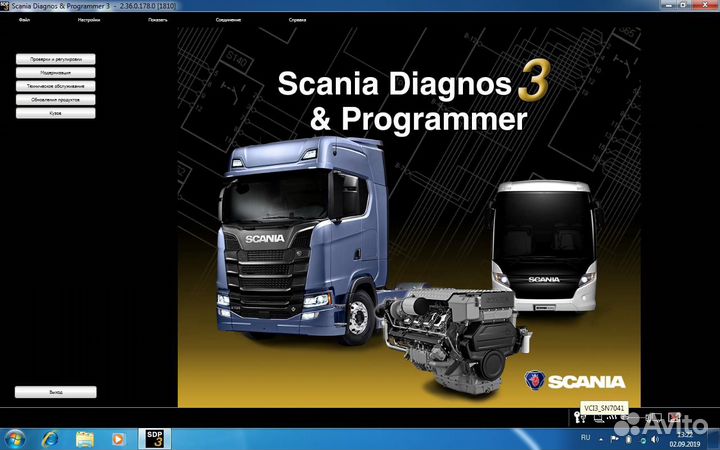
Task: Open Windows Media Player from taskbar
Action: tap(118, 439)
